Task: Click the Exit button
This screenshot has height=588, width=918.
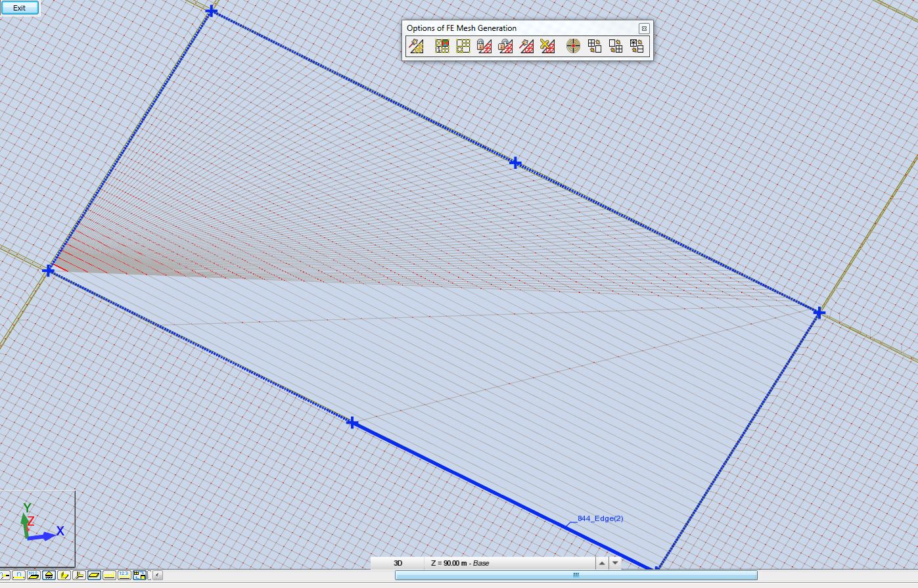Action: [19, 8]
